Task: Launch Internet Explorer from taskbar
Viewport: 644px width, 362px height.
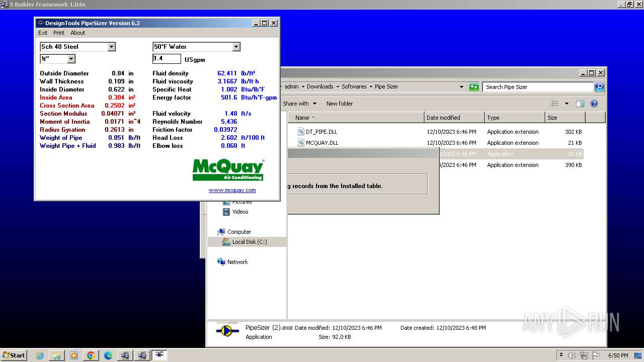Action: [x=40, y=355]
